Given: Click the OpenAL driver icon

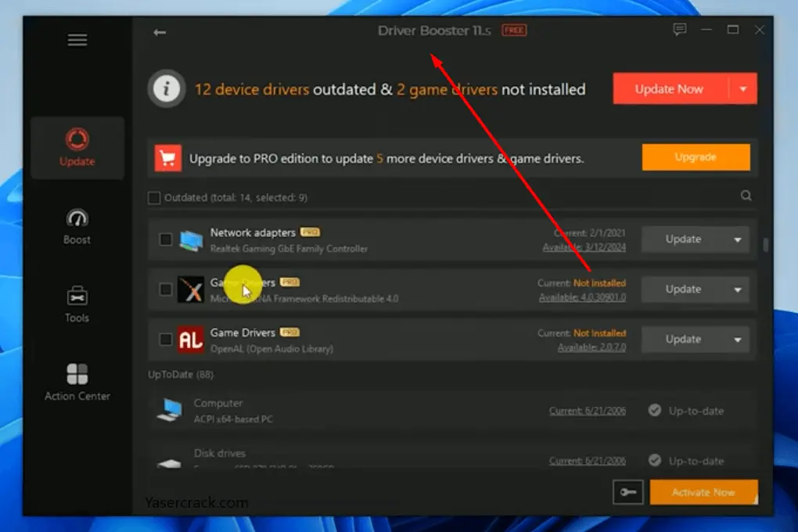Looking at the screenshot, I should [190, 340].
